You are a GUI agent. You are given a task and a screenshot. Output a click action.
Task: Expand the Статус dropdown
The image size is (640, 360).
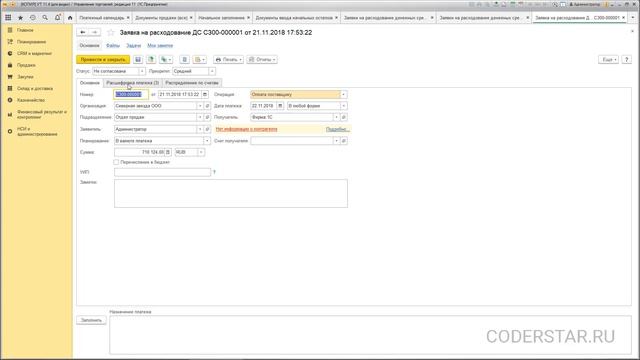[x=142, y=71]
